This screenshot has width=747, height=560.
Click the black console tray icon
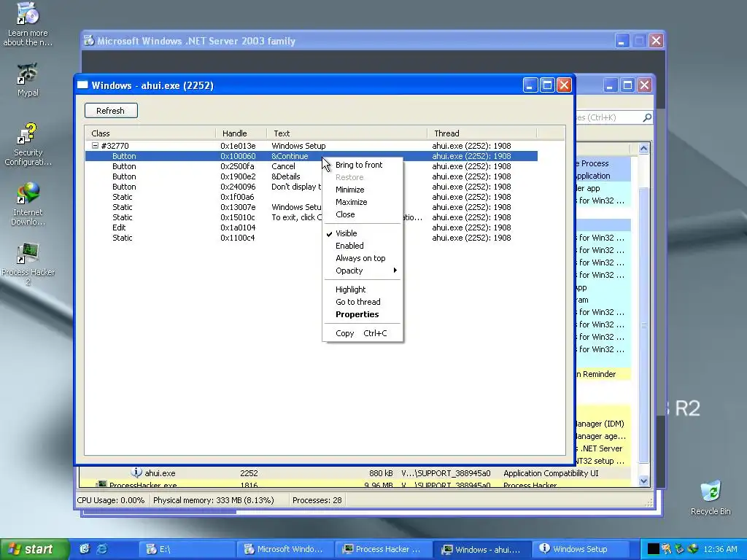[x=653, y=549]
